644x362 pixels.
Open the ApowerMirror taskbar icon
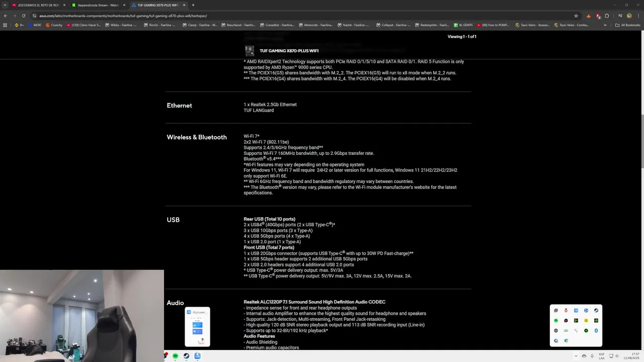click(197, 356)
